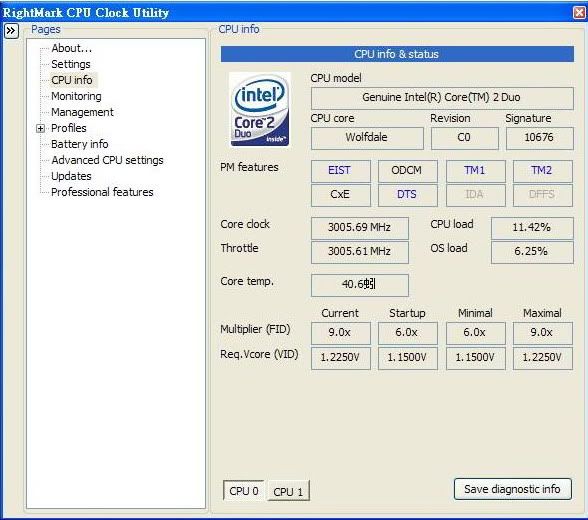
Task: Click the Intel Core 2 Duo logo
Action: tap(260, 109)
